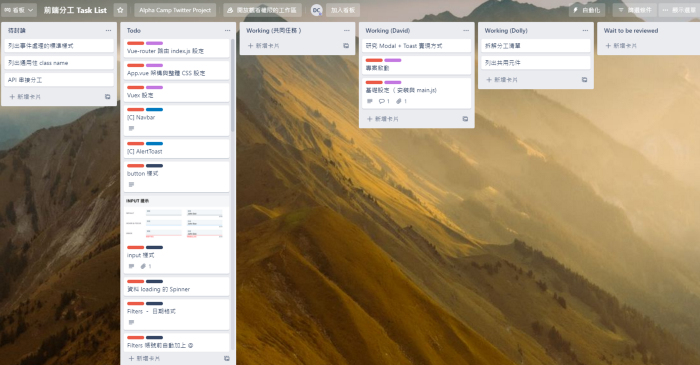
Task: Click description icon on Filters - 日期格式 card
Action: [x=131, y=323]
